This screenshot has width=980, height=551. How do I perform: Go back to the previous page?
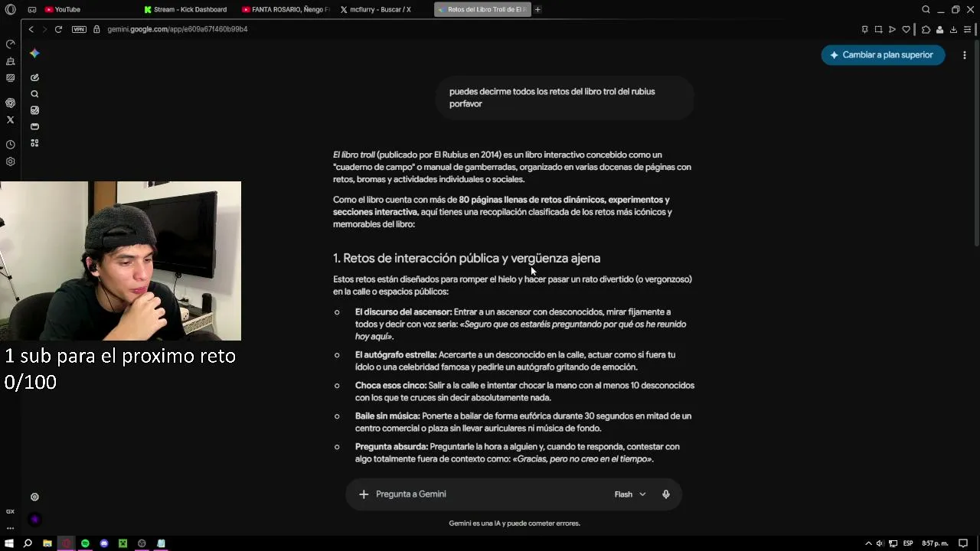31,29
